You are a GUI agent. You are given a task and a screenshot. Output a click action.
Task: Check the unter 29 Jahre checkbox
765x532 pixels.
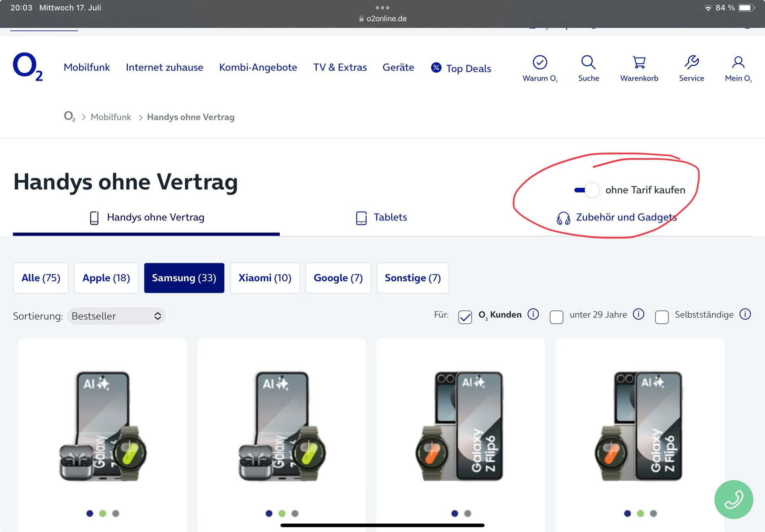point(556,317)
